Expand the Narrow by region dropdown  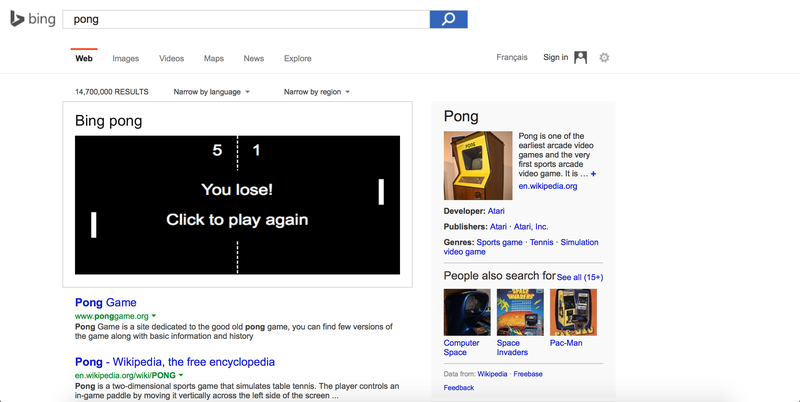pos(316,92)
